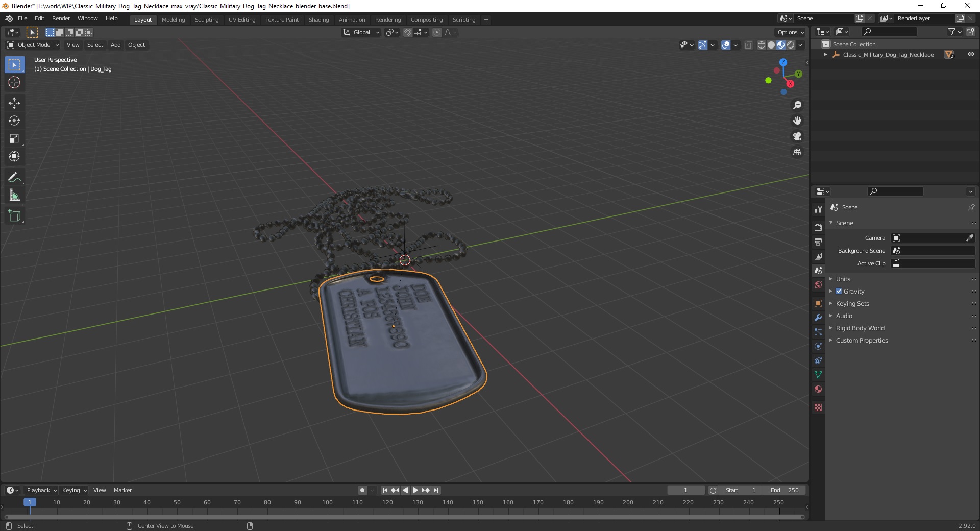Jump to the end frame

436,490
